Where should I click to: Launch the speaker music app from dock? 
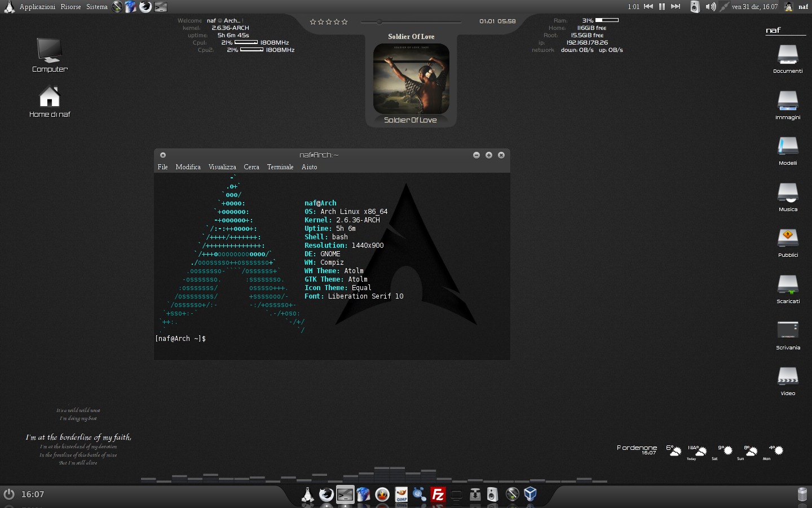pyautogui.click(x=493, y=494)
